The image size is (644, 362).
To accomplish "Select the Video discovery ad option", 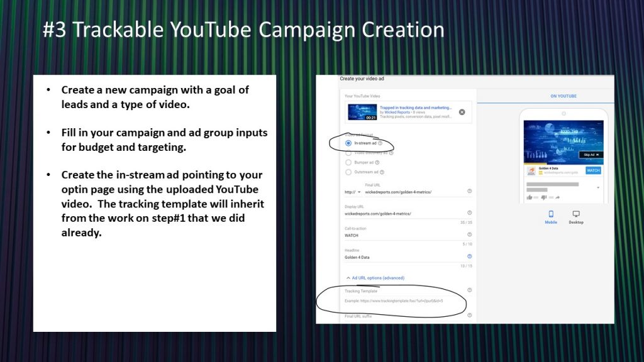I will (x=348, y=153).
